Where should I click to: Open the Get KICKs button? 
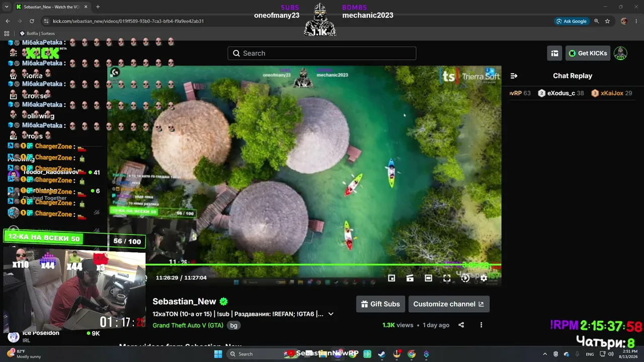pos(588,53)
